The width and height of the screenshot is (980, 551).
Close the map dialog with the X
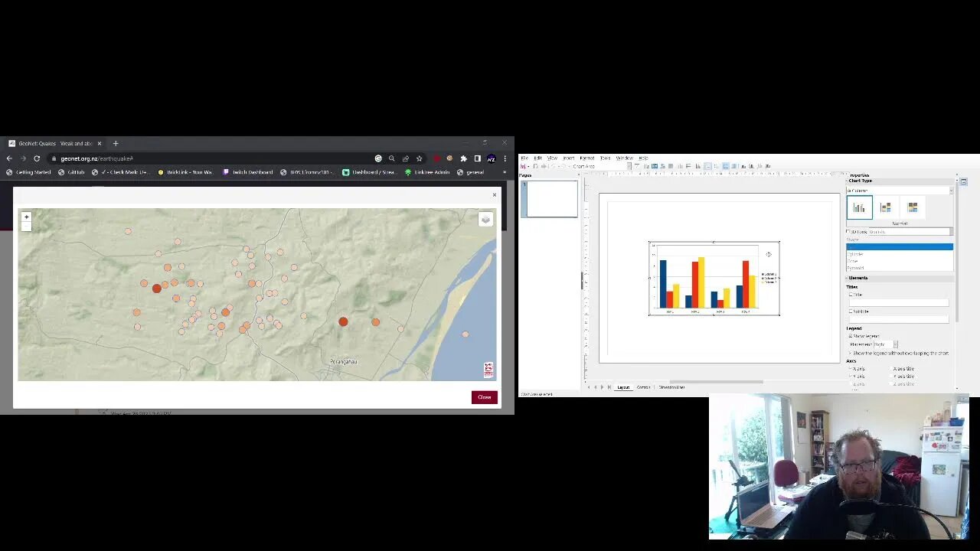coord(494,194)
